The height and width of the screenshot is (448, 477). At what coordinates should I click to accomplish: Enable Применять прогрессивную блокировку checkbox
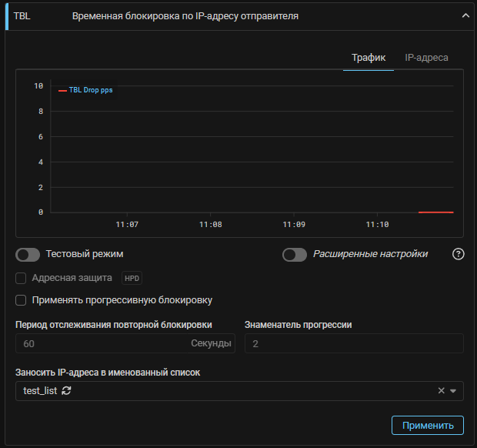[x=22, y=300]
